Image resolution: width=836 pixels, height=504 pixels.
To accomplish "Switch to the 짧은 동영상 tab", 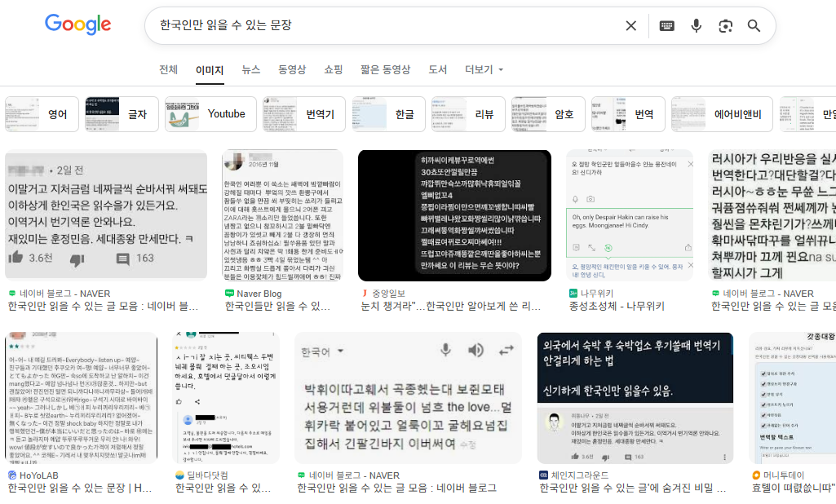I will [x=386, y=70].
